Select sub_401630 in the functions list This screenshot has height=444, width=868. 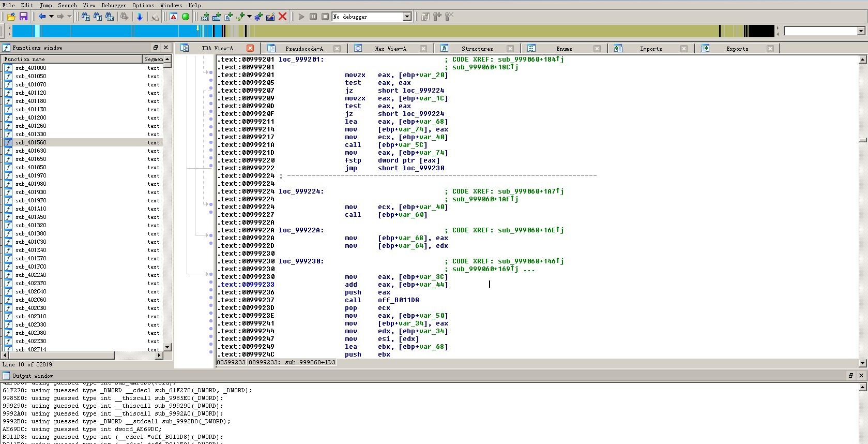pos(31,151)
